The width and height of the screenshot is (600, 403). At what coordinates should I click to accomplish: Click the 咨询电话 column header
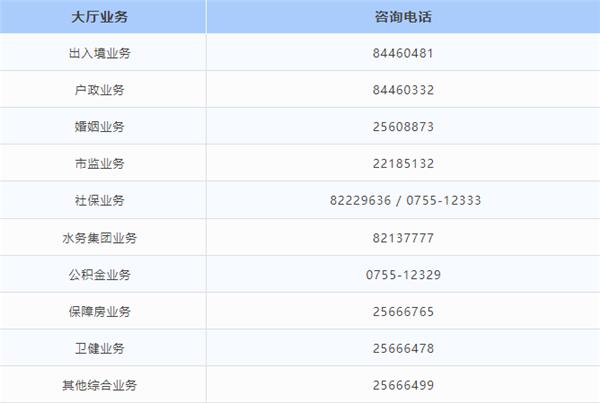tap(404, 17)
